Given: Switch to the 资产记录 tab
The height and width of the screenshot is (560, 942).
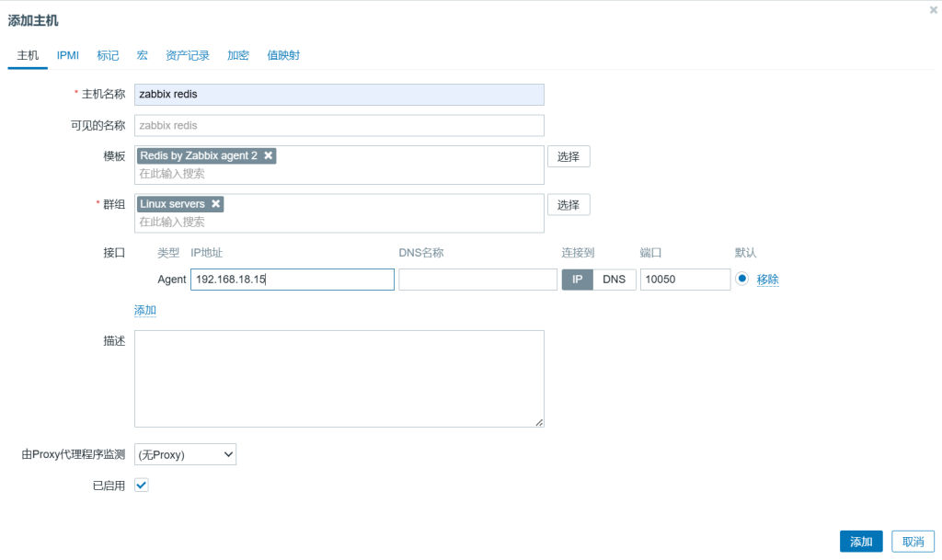Looking at the screenshot, I should (x=188, y=56).
